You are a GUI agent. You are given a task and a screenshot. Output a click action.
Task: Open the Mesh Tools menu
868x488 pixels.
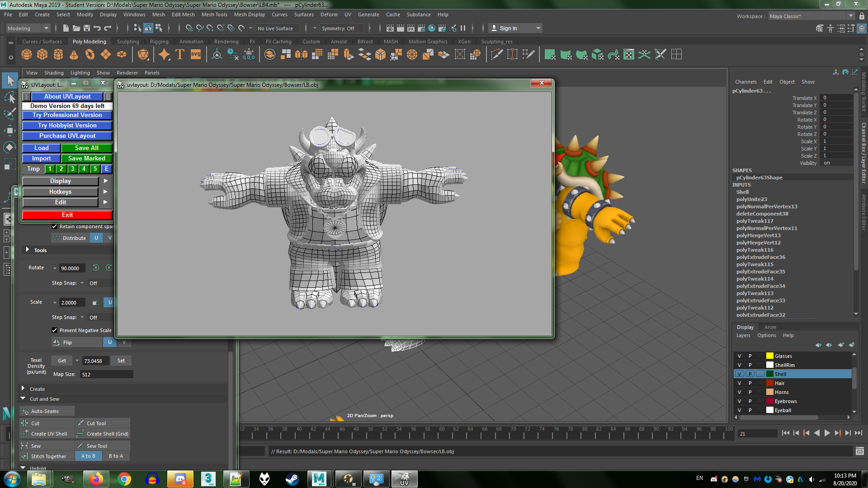(214, 14)
